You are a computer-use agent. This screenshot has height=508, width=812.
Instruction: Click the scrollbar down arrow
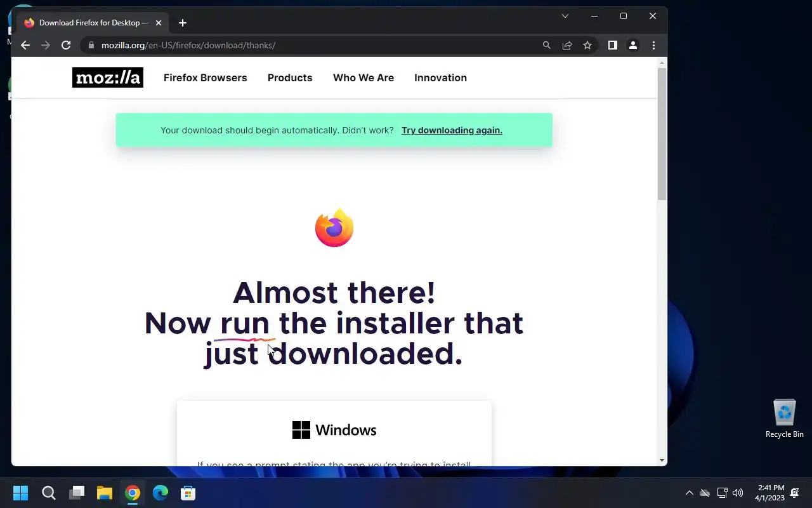662,460
